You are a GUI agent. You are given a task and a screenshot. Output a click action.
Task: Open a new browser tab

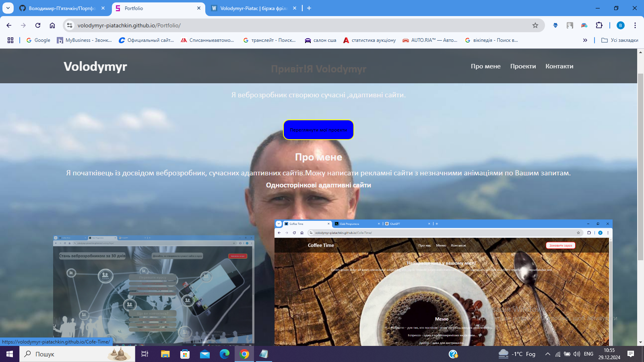(309, 8)
